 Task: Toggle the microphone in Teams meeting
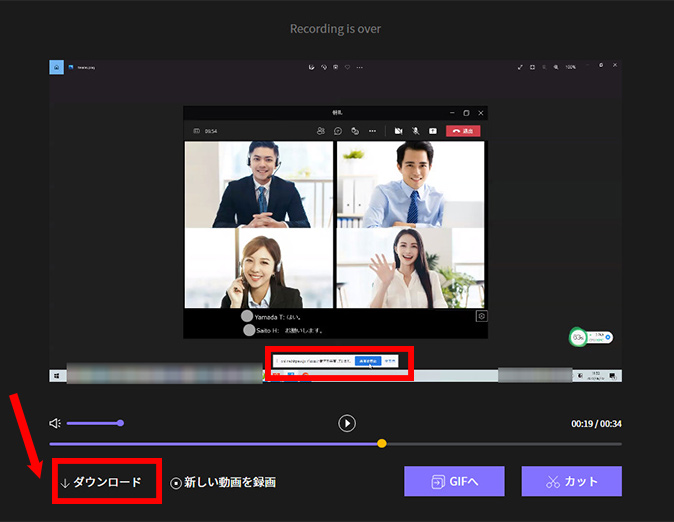416,131
